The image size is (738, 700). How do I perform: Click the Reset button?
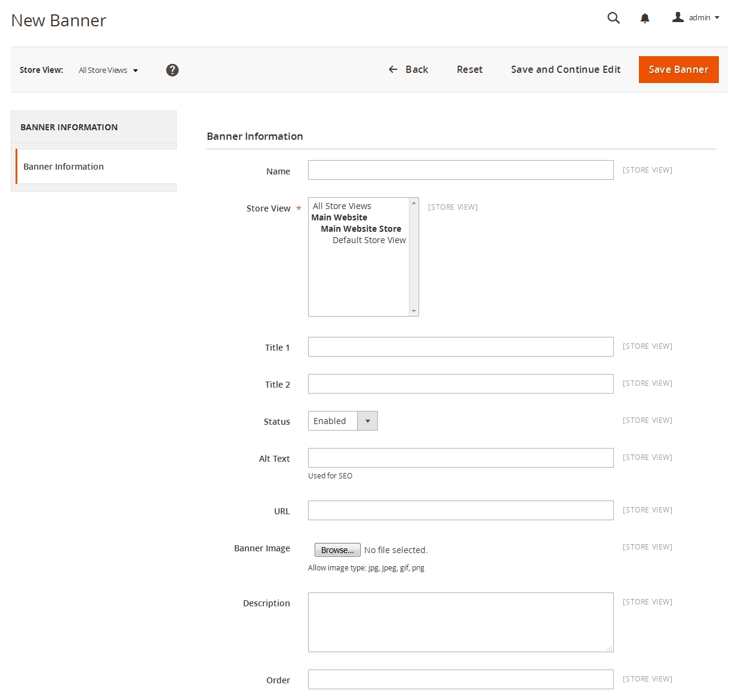pos(469,69)
